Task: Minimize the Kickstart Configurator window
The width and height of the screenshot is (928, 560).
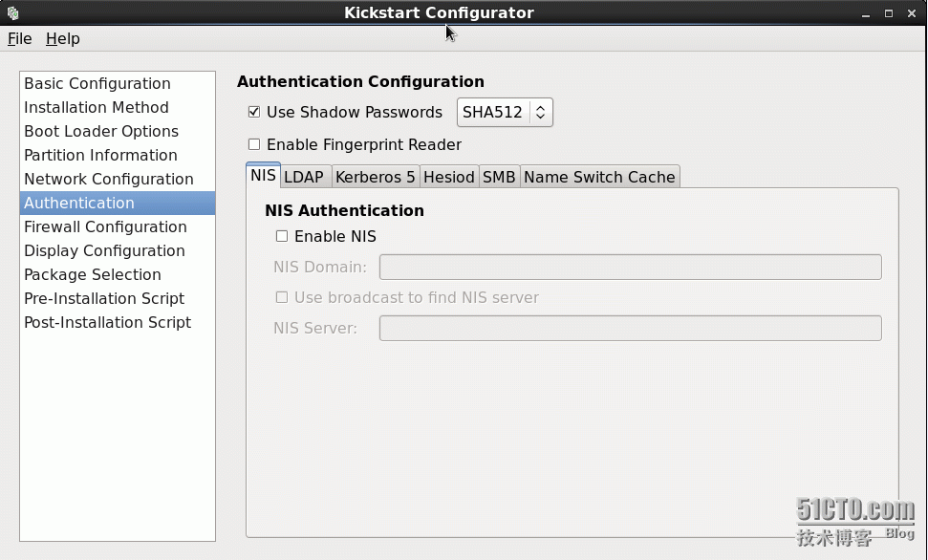Action: pyautogui.click(x=866, y=13)
